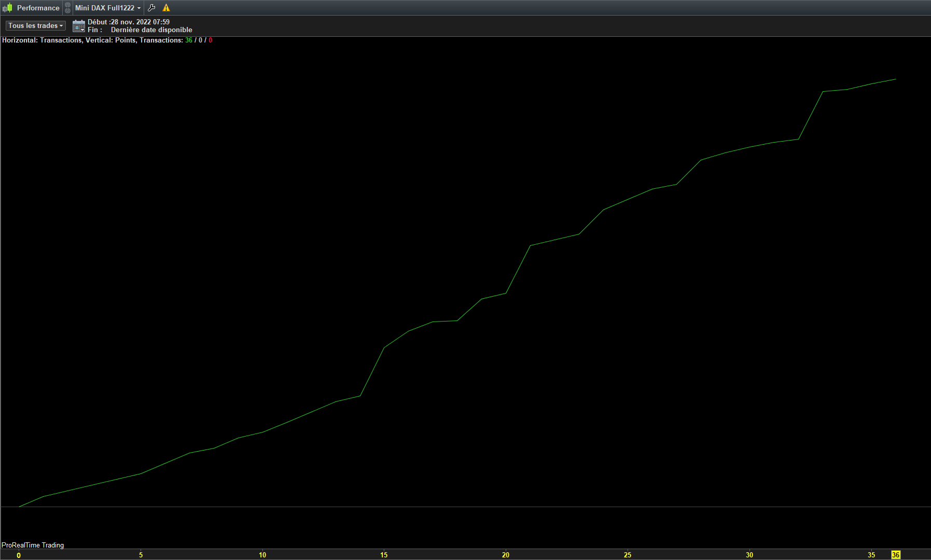Click the ProRealTime Trading label
This screenshot has height=560, width=931.
tap(33, 545)
